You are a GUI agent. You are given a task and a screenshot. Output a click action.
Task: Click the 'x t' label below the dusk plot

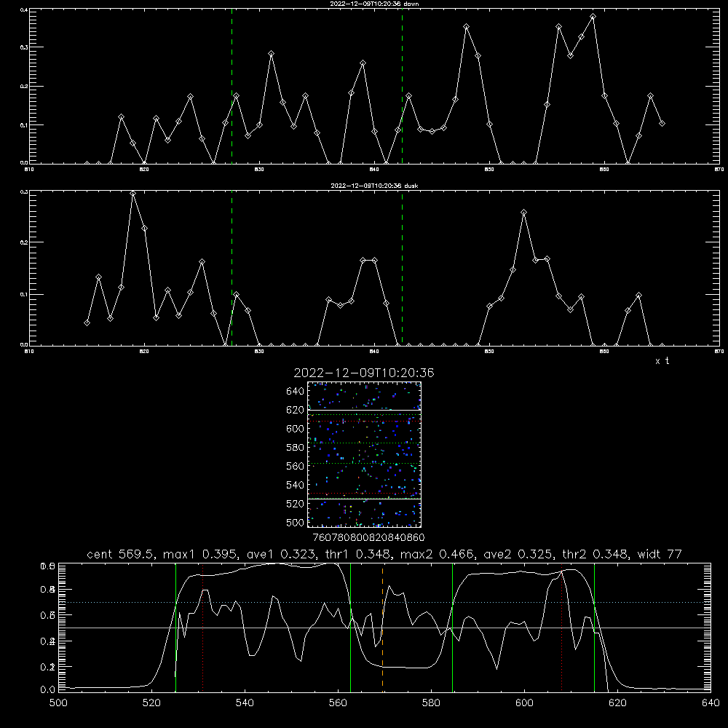[662, 361]
